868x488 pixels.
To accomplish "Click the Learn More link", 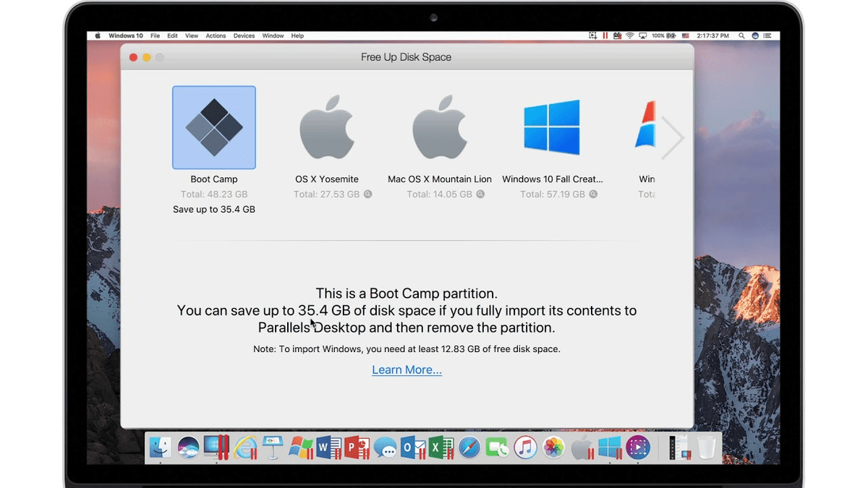I will (407, 369).
